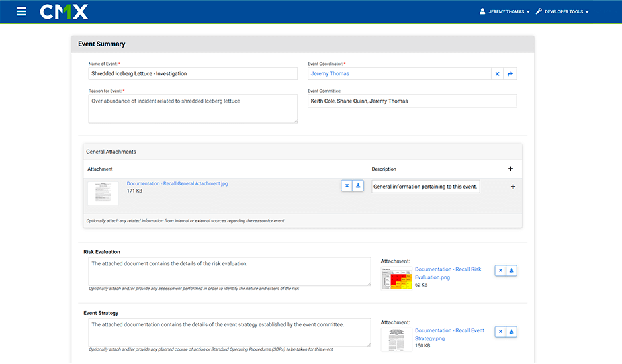Open the Jeremy Thomas user menu
This screenshot has width=622, height=364.
(x=505, y=11)
